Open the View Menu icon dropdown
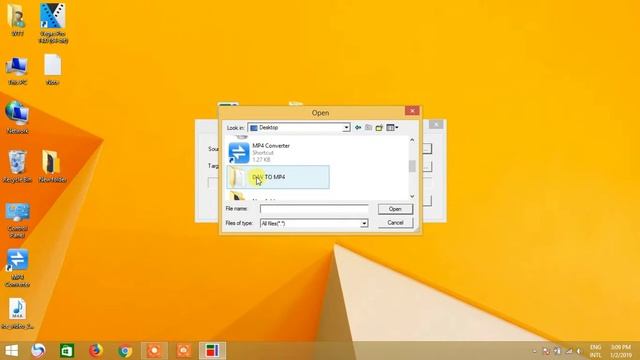Image resolution: width=640 pixels, height=360 pixels. [392, 128]
